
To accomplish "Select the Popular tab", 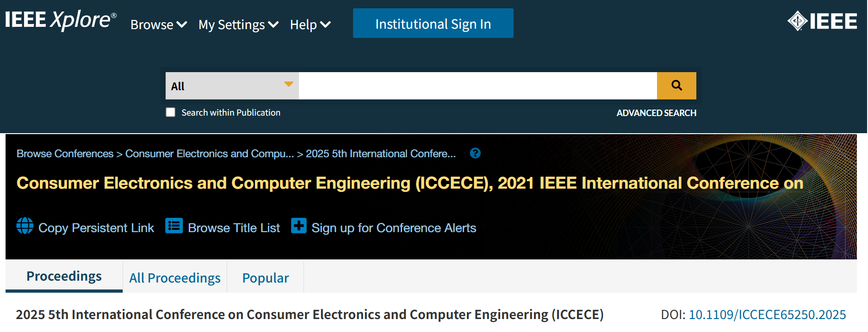I will tap(266, 277).
